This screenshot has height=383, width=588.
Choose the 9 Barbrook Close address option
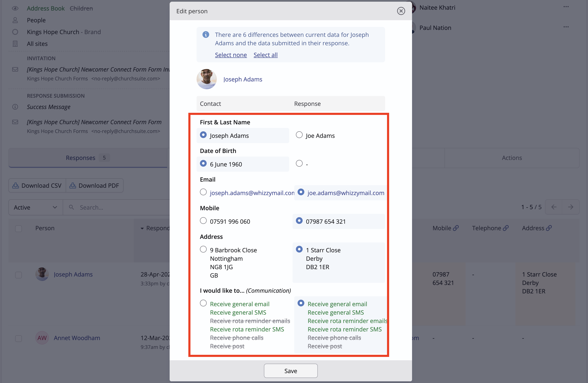tap(203, 249)
